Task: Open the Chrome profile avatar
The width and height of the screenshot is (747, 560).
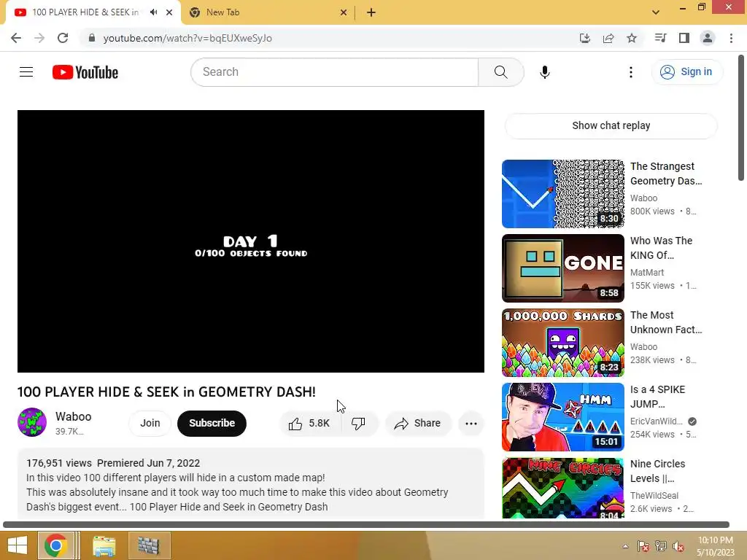Action: 708,38
